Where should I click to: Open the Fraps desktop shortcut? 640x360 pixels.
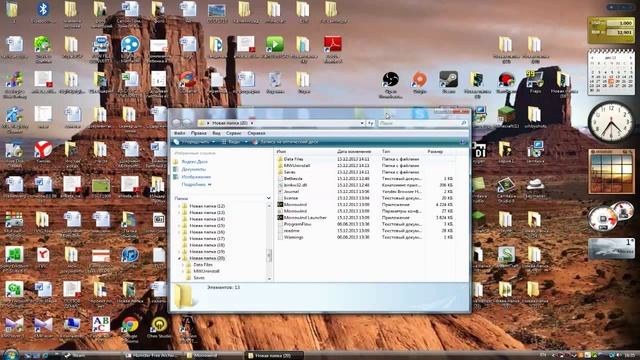pos(535,82)
